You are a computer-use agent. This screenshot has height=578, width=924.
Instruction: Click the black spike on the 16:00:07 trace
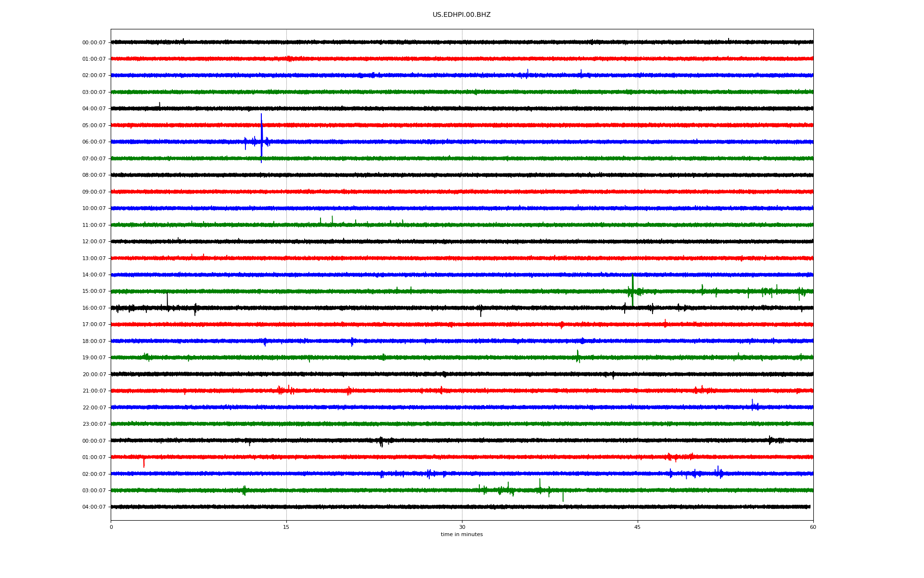(x=167, y=300)
